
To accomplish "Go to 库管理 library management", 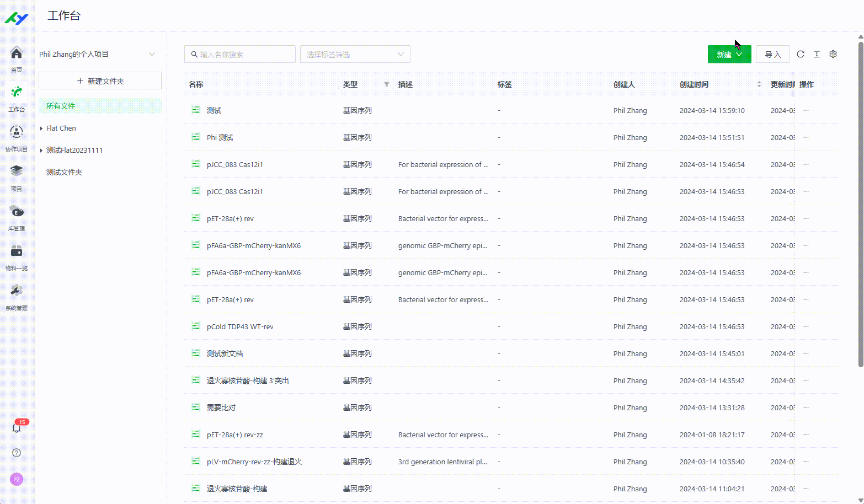I will coord(17,212).
